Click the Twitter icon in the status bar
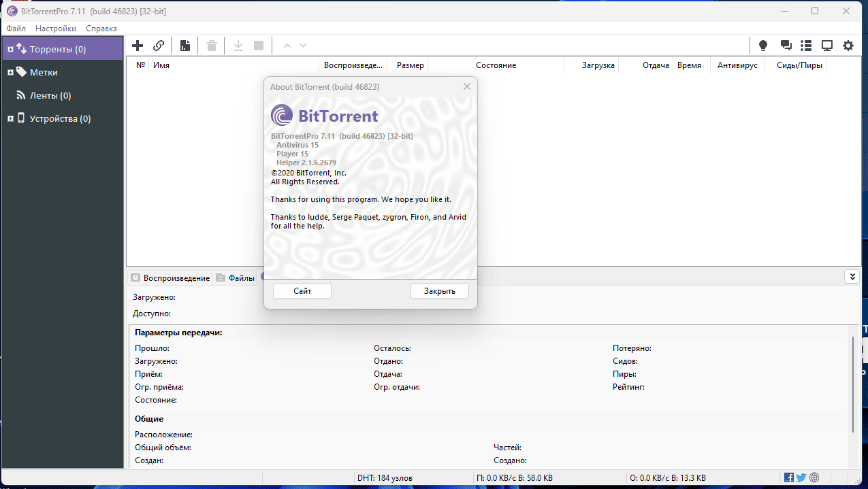Image resolution: width=868 pixels, height=489 pixels. point(801,477)
